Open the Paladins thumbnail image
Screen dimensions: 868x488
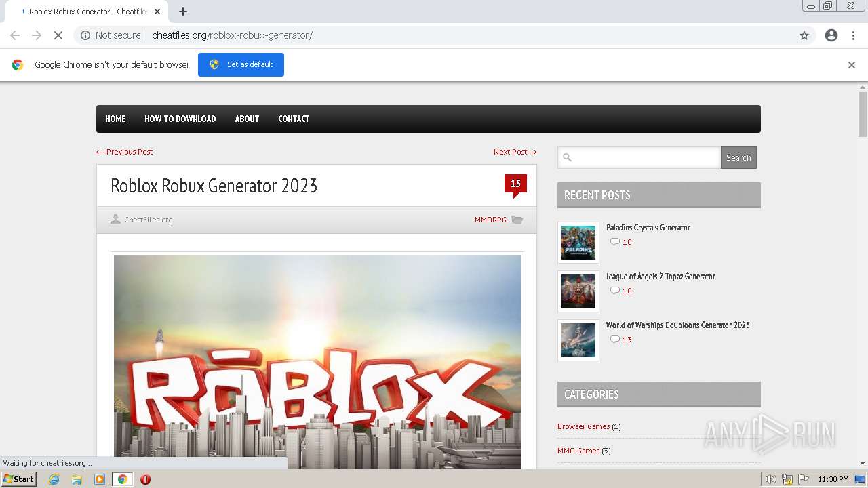tap(578, 243)
